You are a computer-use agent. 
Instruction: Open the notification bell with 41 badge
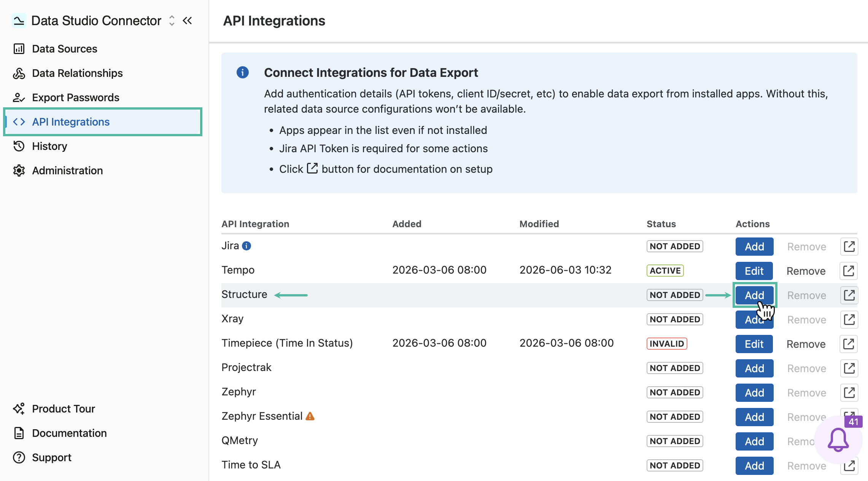click(838, 440)
